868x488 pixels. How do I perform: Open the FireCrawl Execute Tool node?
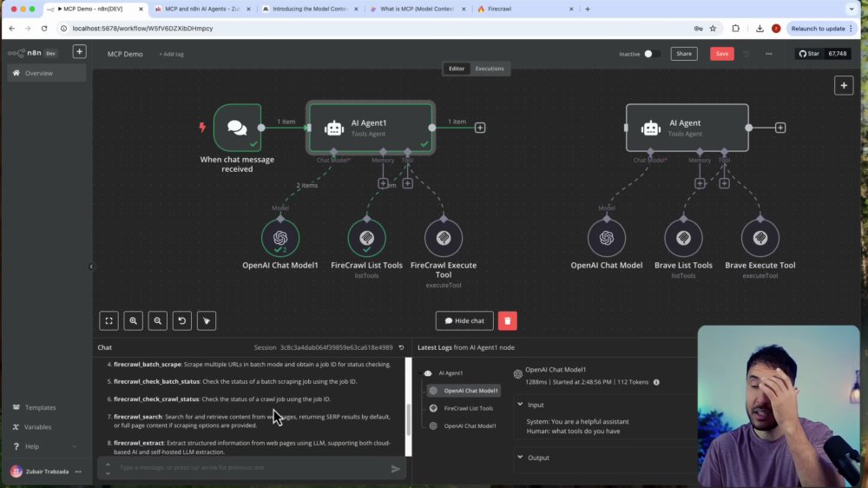(444, 238)
